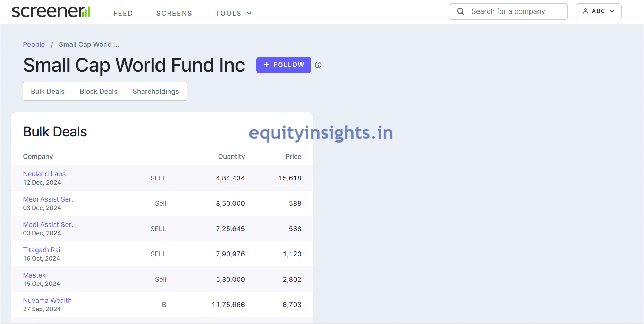The image size is (644, 324).
Task: Open Nuvama Wealth company page
Action: [x=47, y=300]
